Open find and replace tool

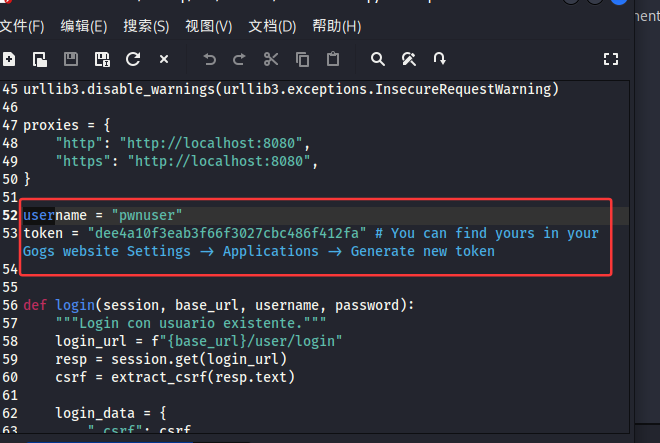click(409, 59)
